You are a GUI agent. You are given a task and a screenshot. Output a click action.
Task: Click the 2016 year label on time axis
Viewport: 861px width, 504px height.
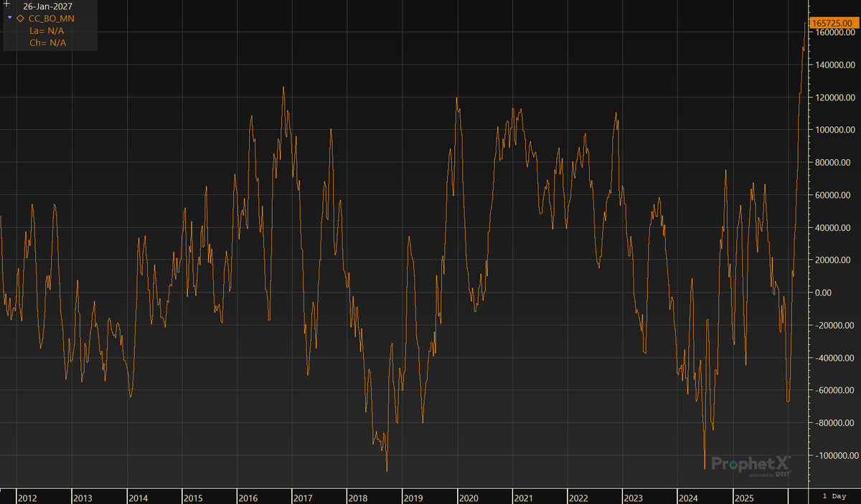click(x=248, y=498)
